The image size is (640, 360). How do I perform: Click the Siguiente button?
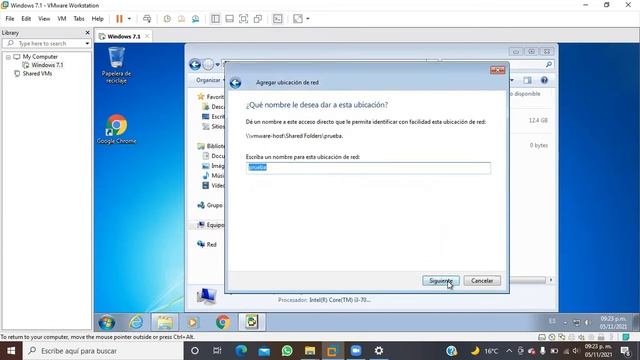coord(441,281)
